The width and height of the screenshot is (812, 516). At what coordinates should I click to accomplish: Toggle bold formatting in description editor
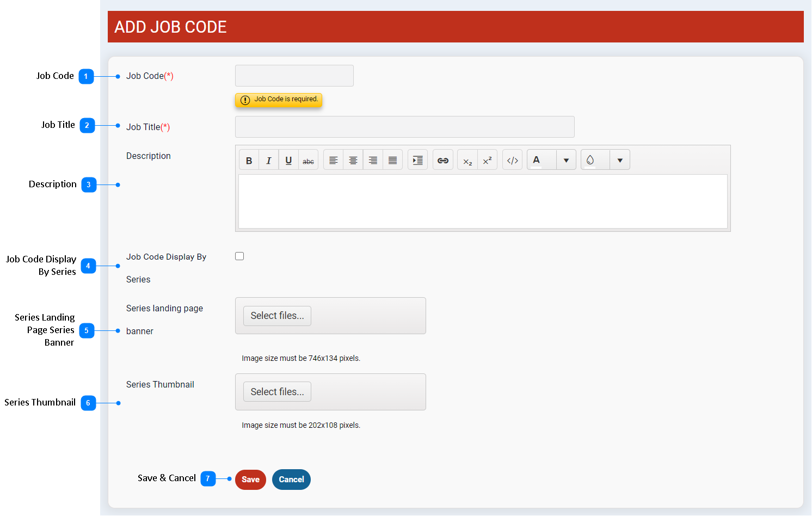coord(249,160)
